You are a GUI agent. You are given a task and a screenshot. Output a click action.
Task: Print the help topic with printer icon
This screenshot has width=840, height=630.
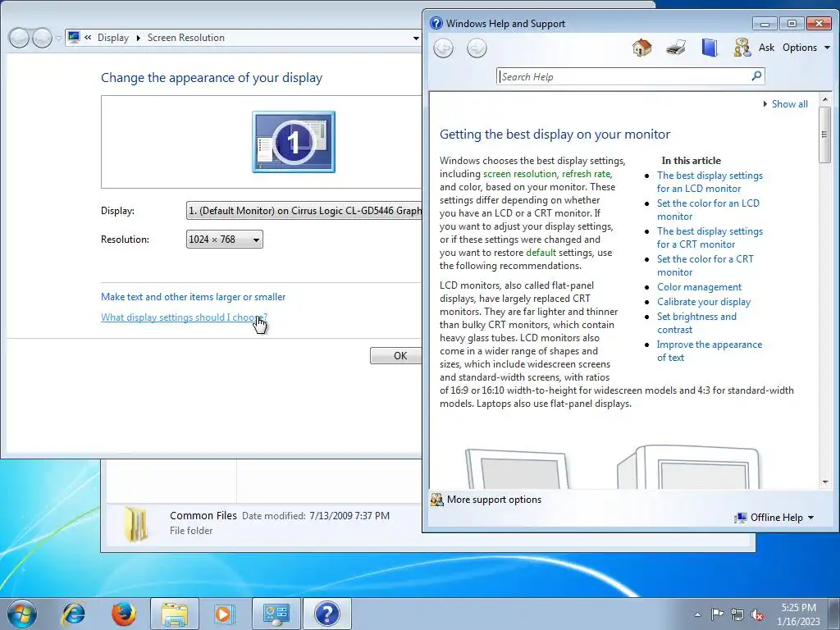[676, 48]
